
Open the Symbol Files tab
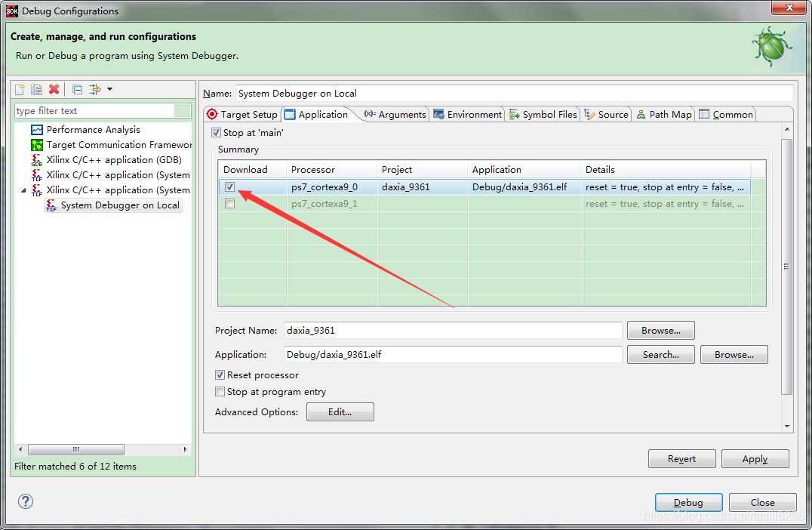pyautogui.click(x=543, y=114)
